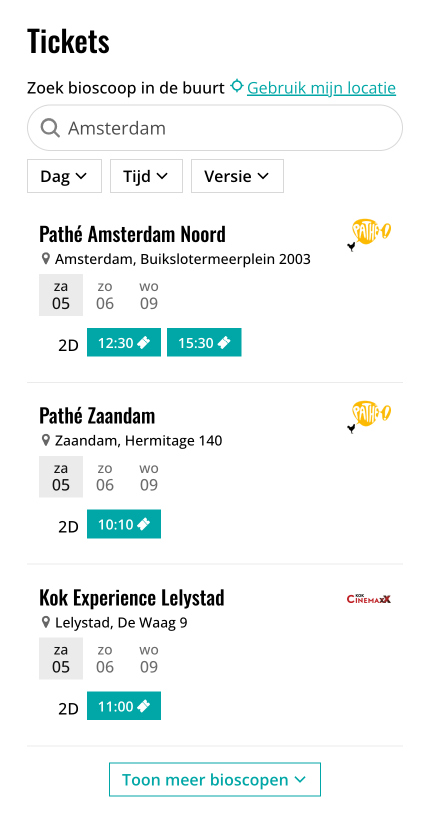Click map pin beside Zaandam Hermitage address
The width and height of the screenshot is (440, 827).
pyautogui.click(x=46, y=440)
